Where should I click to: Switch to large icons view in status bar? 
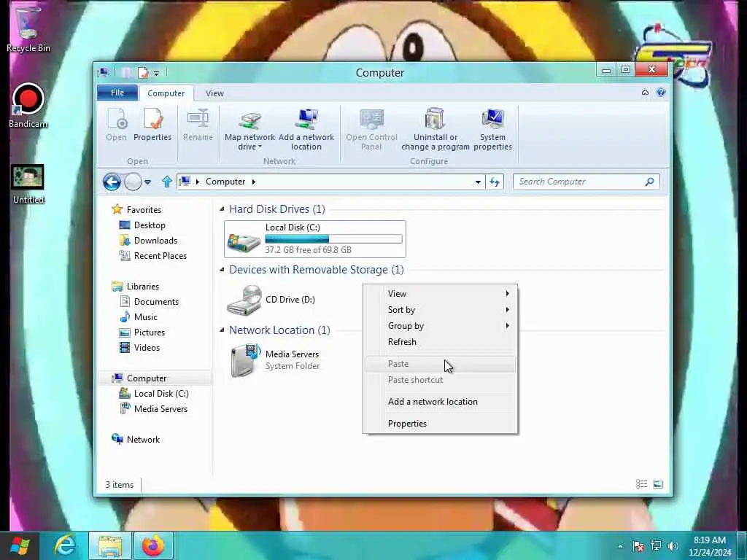click(658, 484)
